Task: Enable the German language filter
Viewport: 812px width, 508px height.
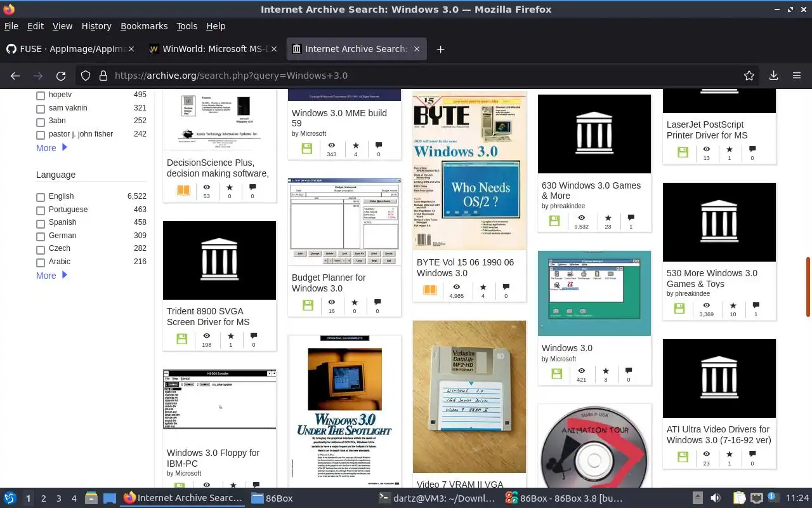Action: pos(41,236)
